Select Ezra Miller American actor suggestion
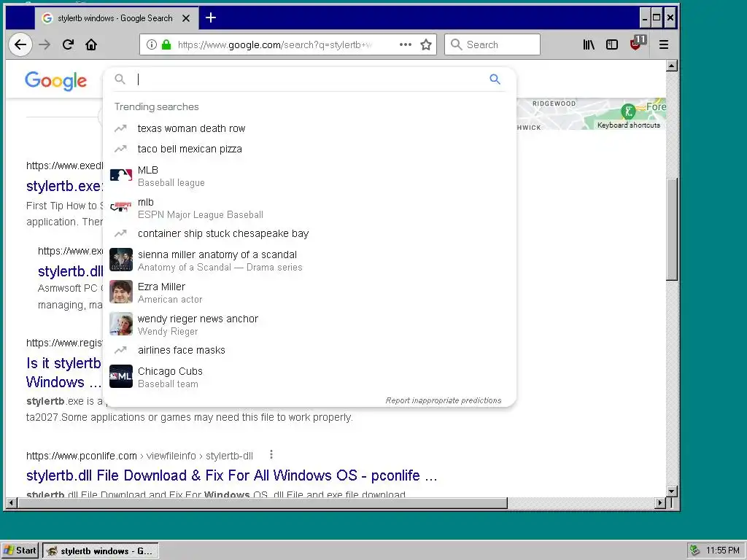The image size is (747, 560). tap(309, 292)
